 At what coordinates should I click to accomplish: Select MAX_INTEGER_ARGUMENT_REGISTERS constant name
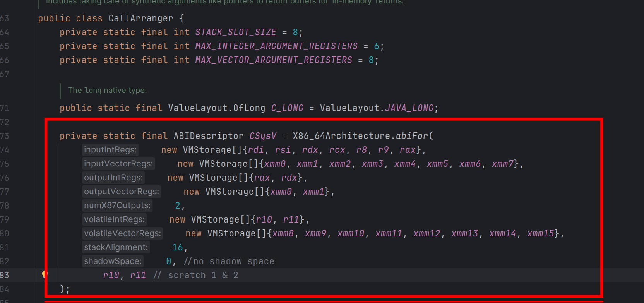point(276,46)
